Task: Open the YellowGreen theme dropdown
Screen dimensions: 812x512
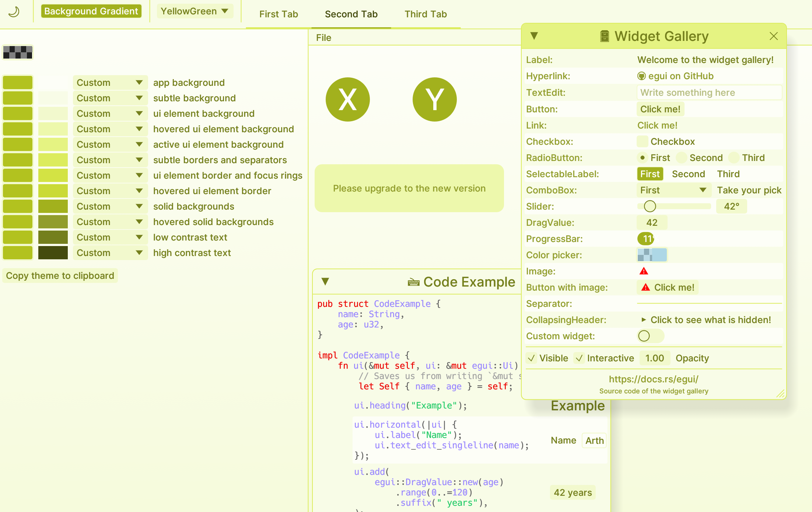Action: tap(195, 11)
